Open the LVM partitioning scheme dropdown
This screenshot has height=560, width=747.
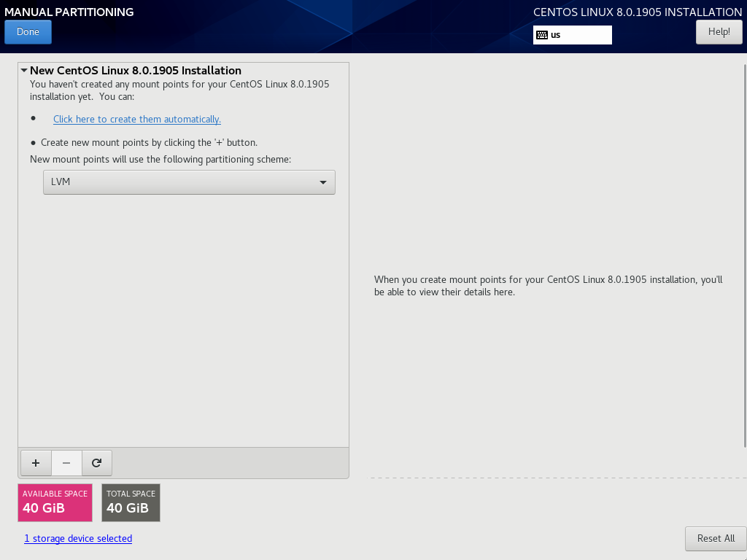(x=189, y=182)
